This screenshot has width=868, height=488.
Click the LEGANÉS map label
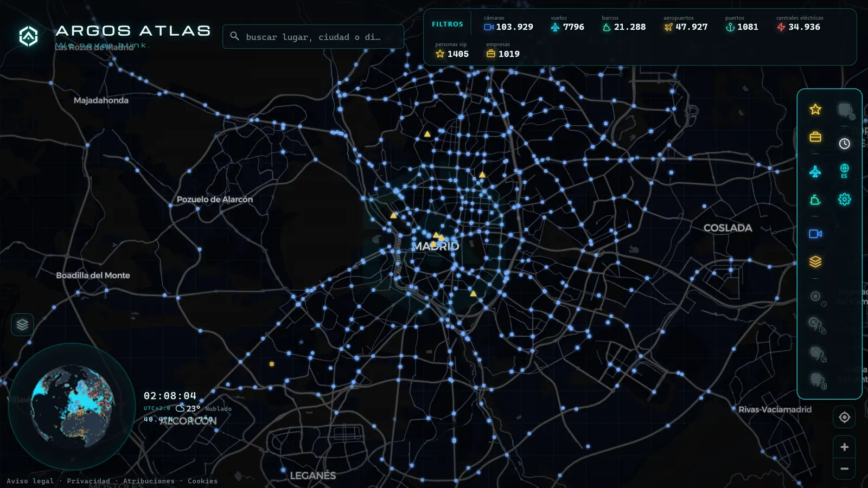click(x=313, y=476)
